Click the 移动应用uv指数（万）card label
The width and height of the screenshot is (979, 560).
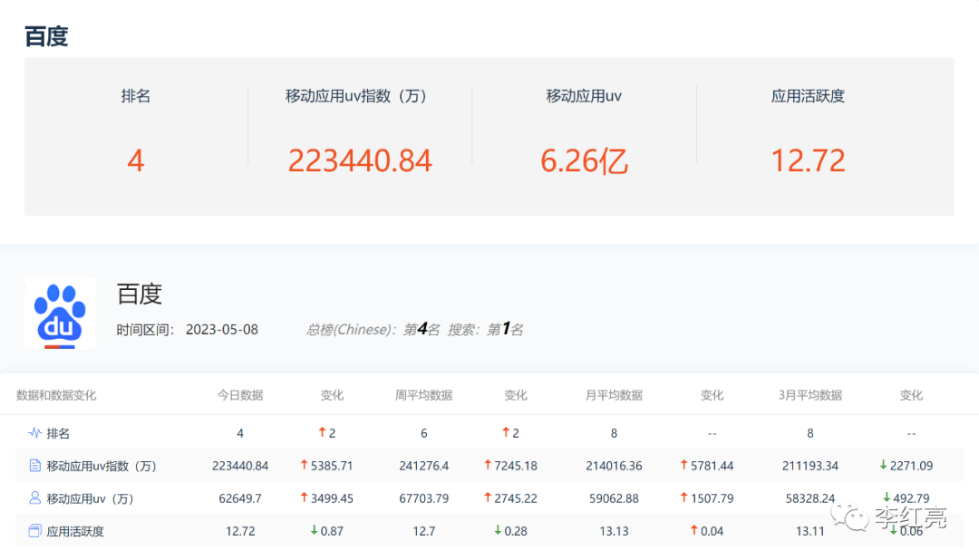coord(356,96)
